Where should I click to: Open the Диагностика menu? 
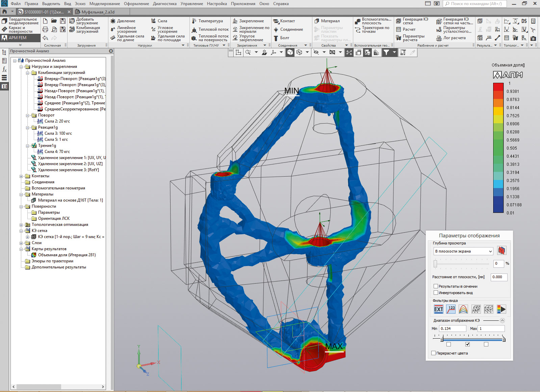pyautogui.click(x=165, y=4)
